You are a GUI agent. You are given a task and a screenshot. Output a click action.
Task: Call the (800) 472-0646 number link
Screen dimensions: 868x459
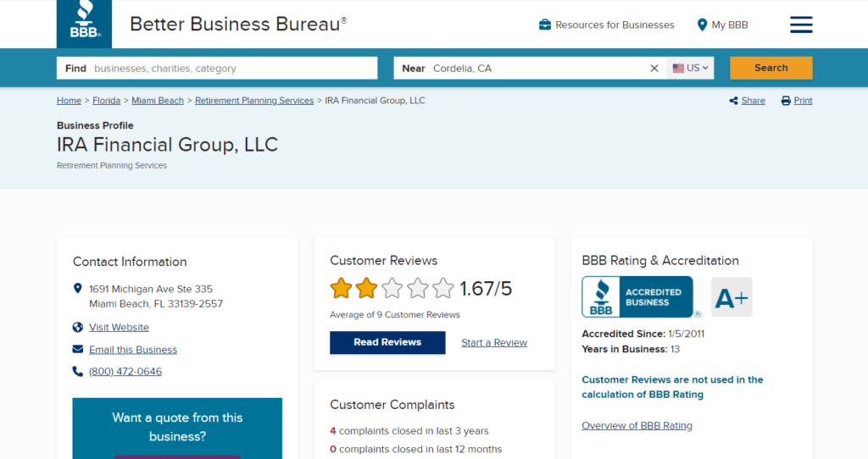click(x=125, y=372)
